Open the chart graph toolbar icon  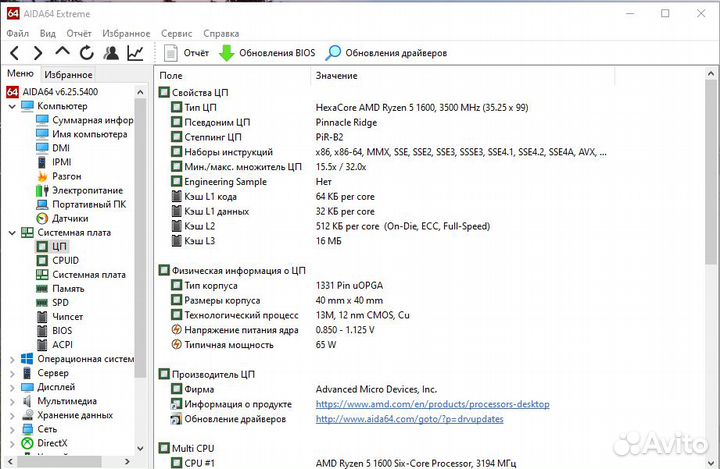coord(135,53)
